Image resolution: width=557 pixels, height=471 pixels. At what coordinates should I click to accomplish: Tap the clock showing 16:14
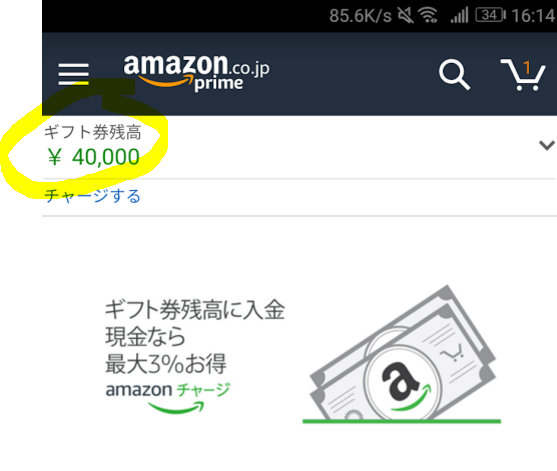click(533, 16)
